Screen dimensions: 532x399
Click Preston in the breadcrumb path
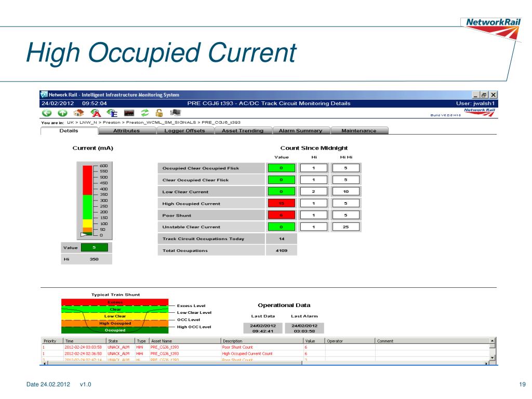(x=112, y=122)
